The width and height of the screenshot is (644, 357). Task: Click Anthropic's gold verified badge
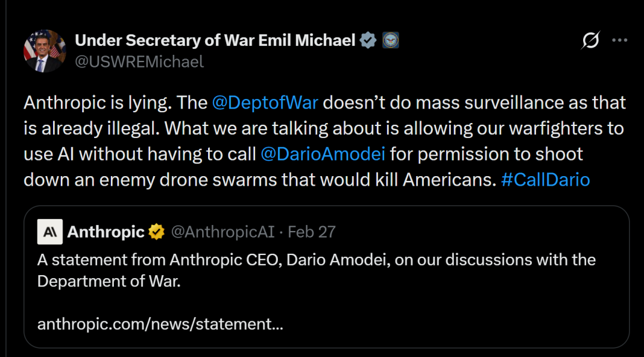coord(157,232)
